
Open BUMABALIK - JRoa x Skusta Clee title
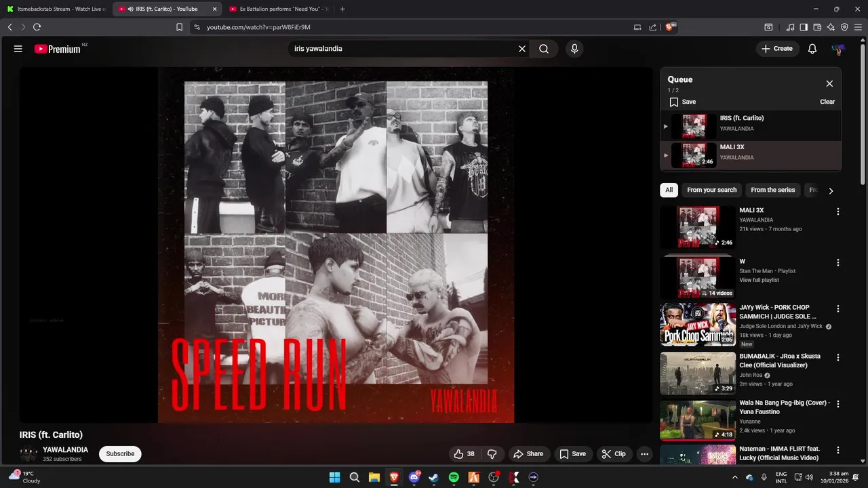point(780,361)
